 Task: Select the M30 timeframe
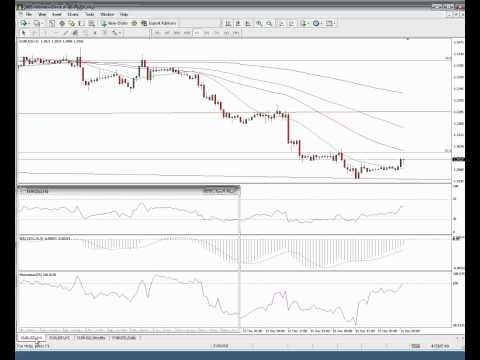tap(187, 33)
